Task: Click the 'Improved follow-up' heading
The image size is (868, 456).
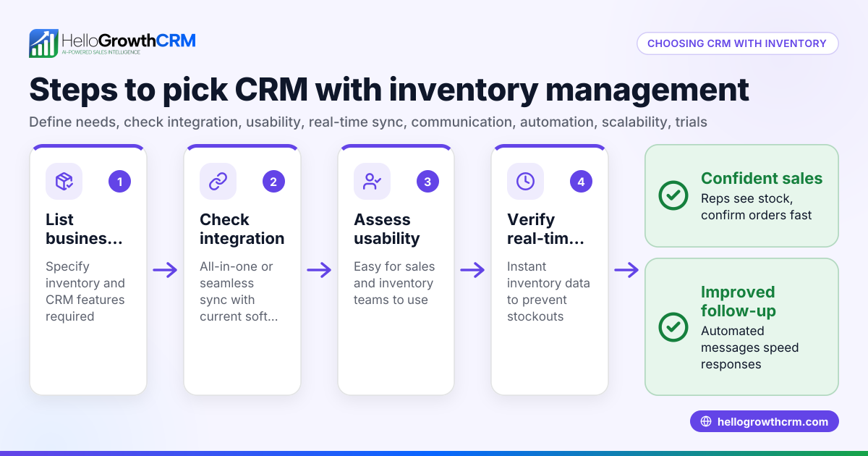Action: [x=738, y=301]
